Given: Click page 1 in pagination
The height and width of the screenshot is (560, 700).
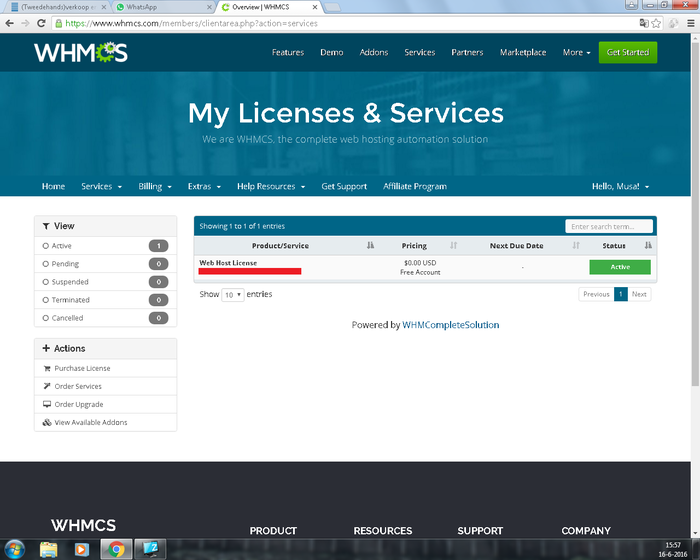Looking at the screenshot, I should tap(621, 294).
